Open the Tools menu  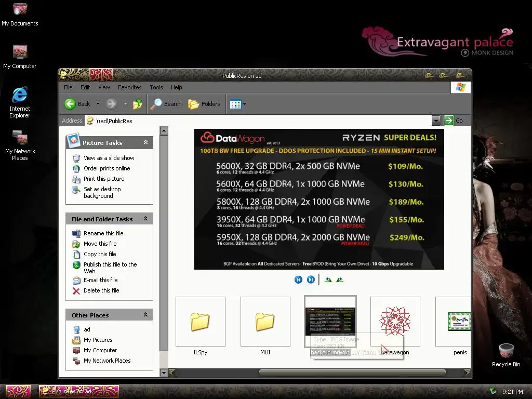tap(156, 87)
